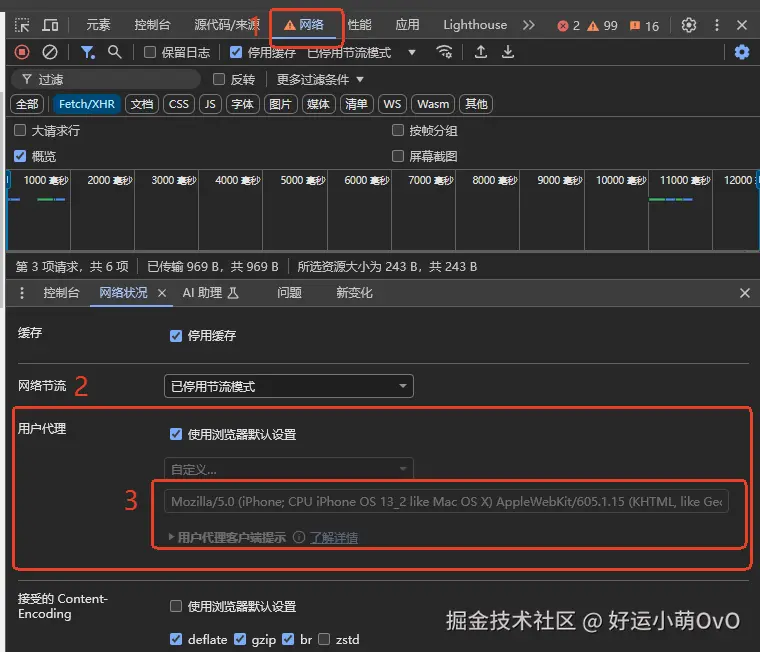
Task: Click the Mozilla user agent string field
Action: tap(446, 501)
